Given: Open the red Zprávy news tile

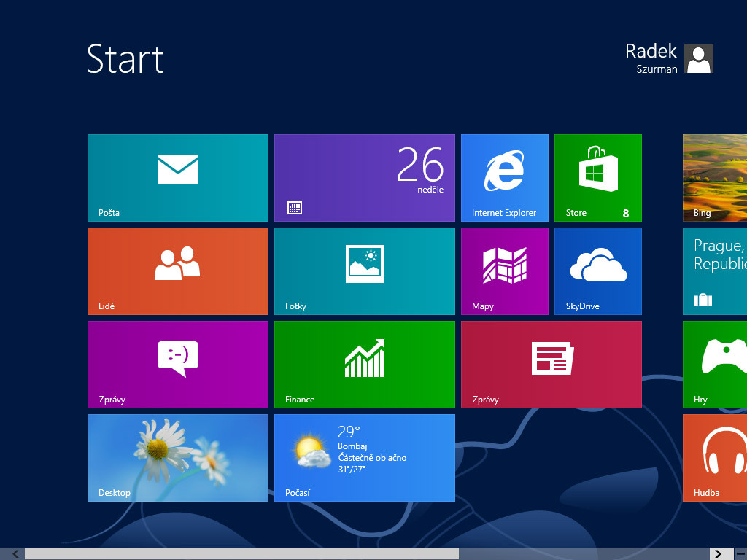Looking at the screenshot, I should point(551,365).
